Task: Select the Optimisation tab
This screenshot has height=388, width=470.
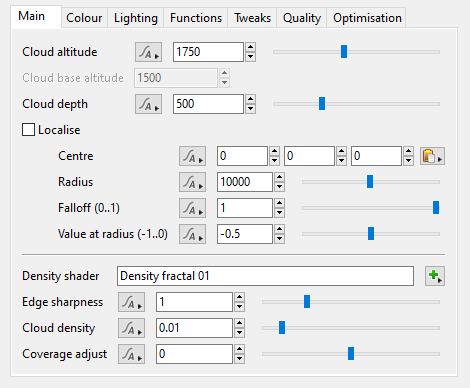Action: pyautogui.click(x=367, y=18)
